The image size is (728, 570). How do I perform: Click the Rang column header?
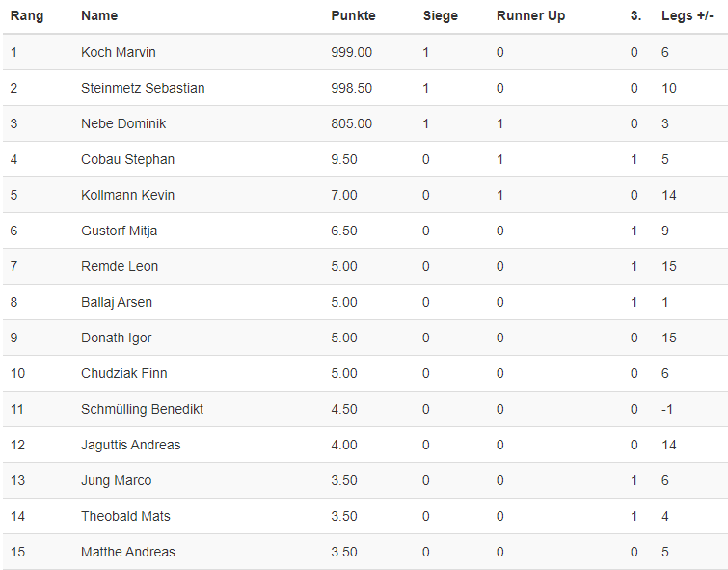27,16
